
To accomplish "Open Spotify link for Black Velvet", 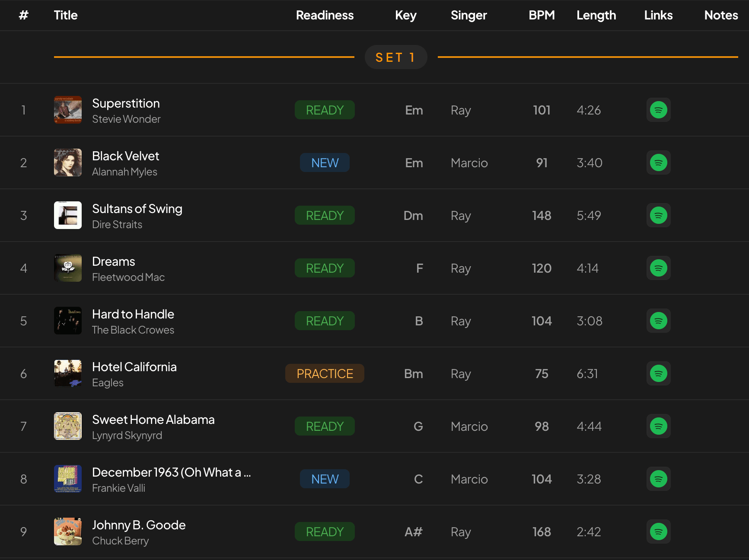I will pos(658,162).
